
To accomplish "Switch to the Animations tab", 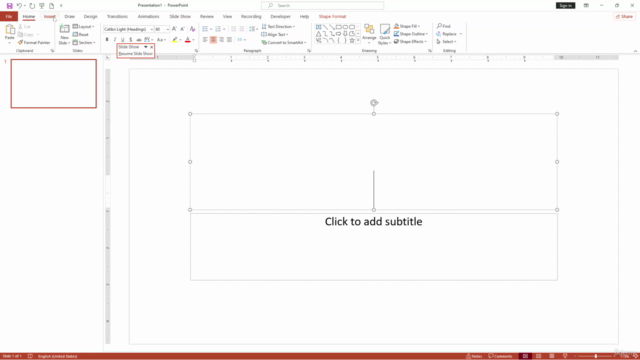I will (149, 16).
